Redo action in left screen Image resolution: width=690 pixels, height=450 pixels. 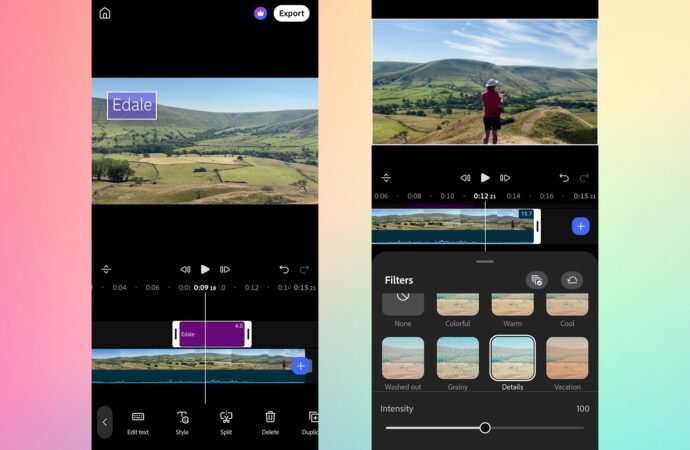pyautogui.click(x=304, y=269)
